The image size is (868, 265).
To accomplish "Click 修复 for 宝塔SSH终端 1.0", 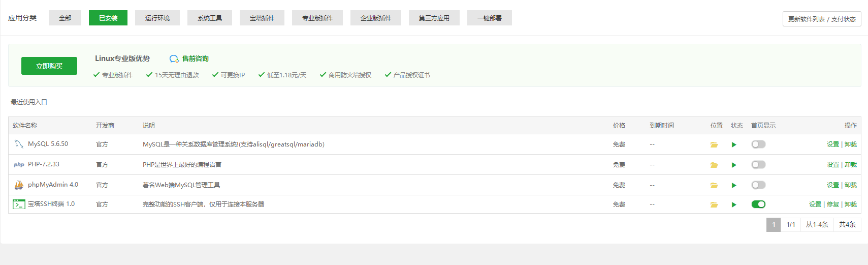I will (833, 204).
